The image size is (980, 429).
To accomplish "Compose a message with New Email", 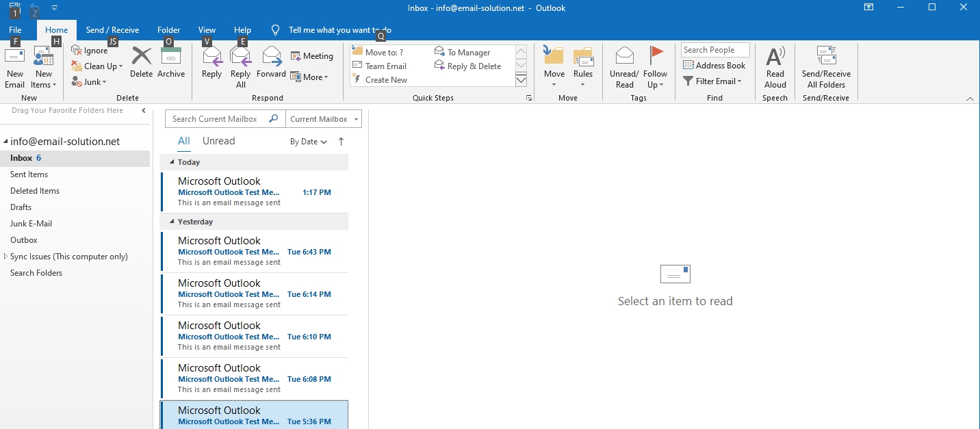I will point(14,68).
